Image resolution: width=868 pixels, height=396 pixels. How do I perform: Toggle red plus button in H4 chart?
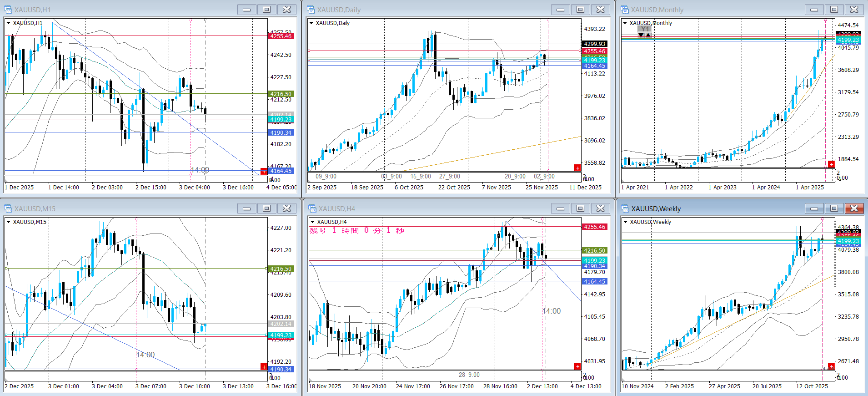click(x=577, y=366)
